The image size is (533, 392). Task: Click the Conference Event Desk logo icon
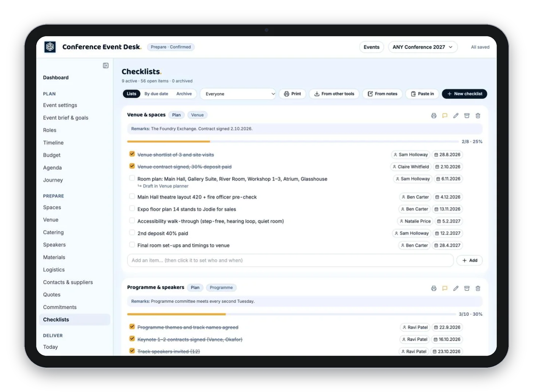(50, 47)
